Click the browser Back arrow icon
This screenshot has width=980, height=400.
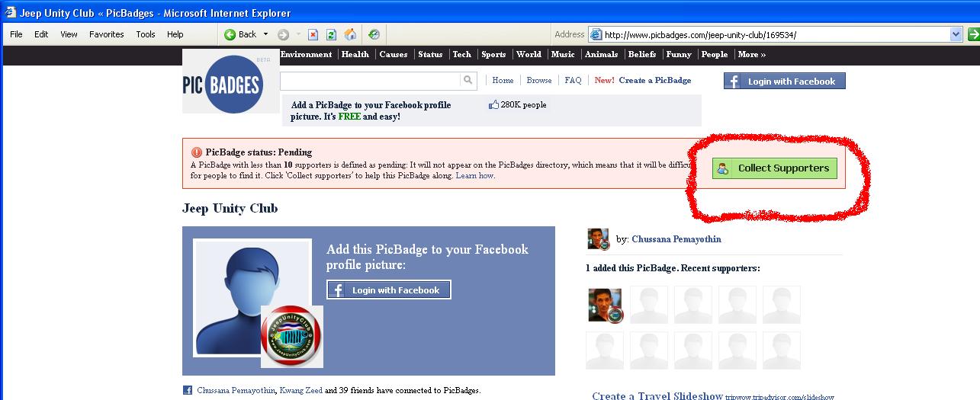coord(230,34)
